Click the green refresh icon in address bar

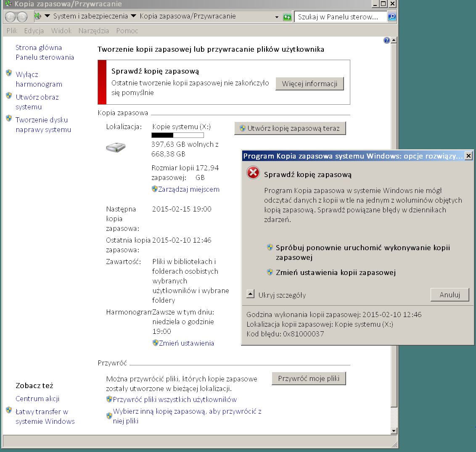287,17
